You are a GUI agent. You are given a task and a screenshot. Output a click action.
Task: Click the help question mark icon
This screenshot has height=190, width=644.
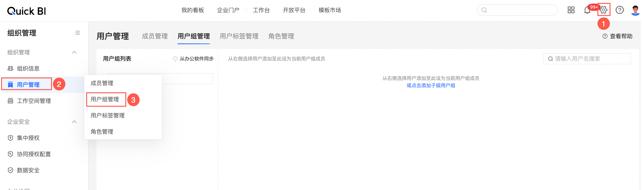(619, 10)
